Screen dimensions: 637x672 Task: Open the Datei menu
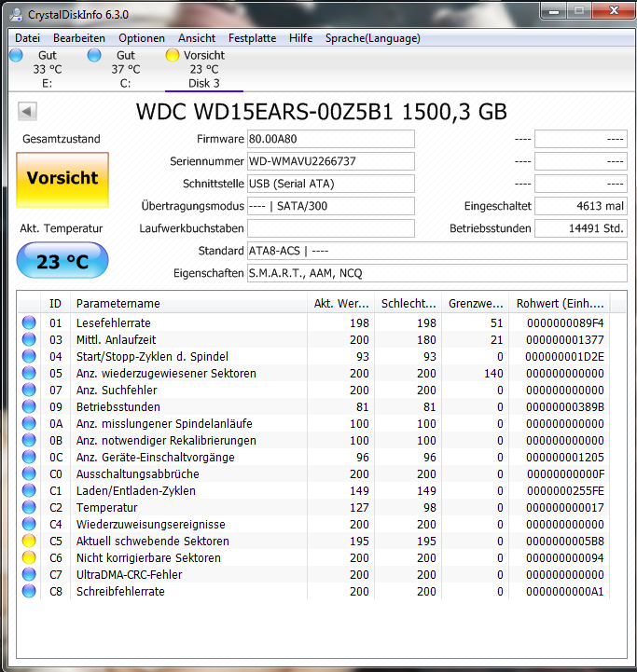[x=27, y=38]
